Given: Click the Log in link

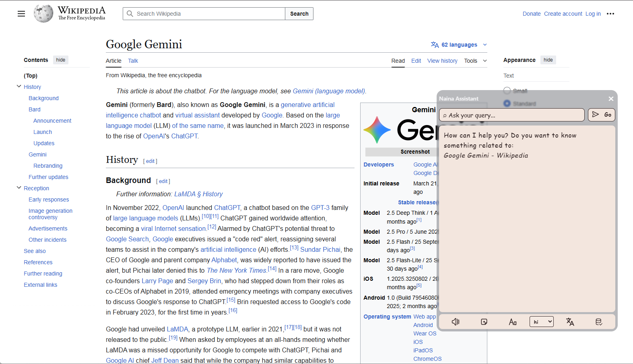Looking at the screenshot, I should coord(593,14).
